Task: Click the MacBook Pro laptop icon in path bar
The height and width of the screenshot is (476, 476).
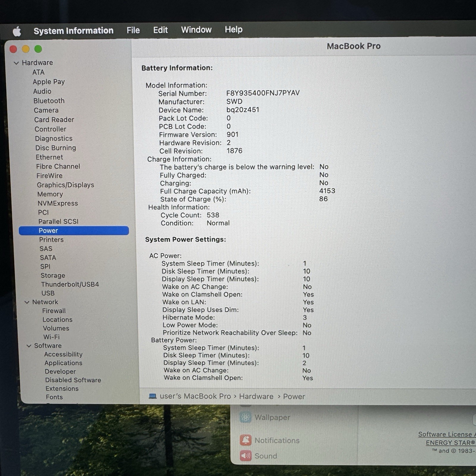Action: pos(153,396)
